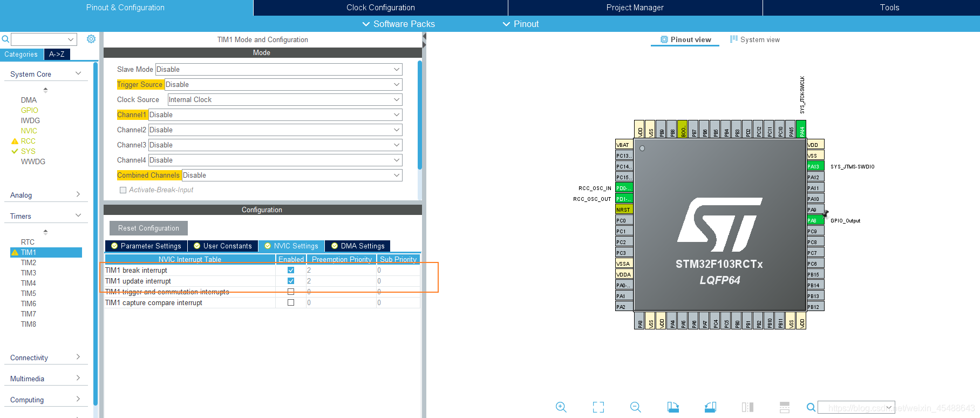Zoom in on the chip pinout view
980x418 pixels.
tap(561, 407)
